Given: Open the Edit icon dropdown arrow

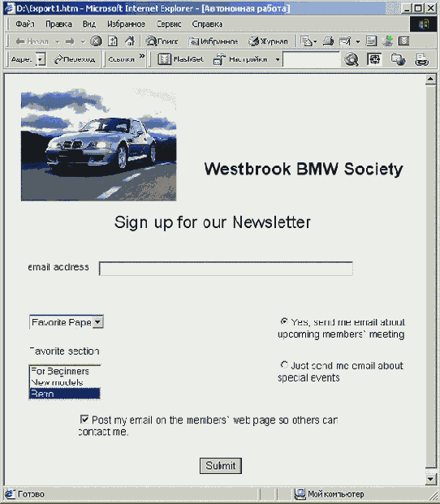Looking at the screenshot, I should pyautogui.click(x=358, y=41).
